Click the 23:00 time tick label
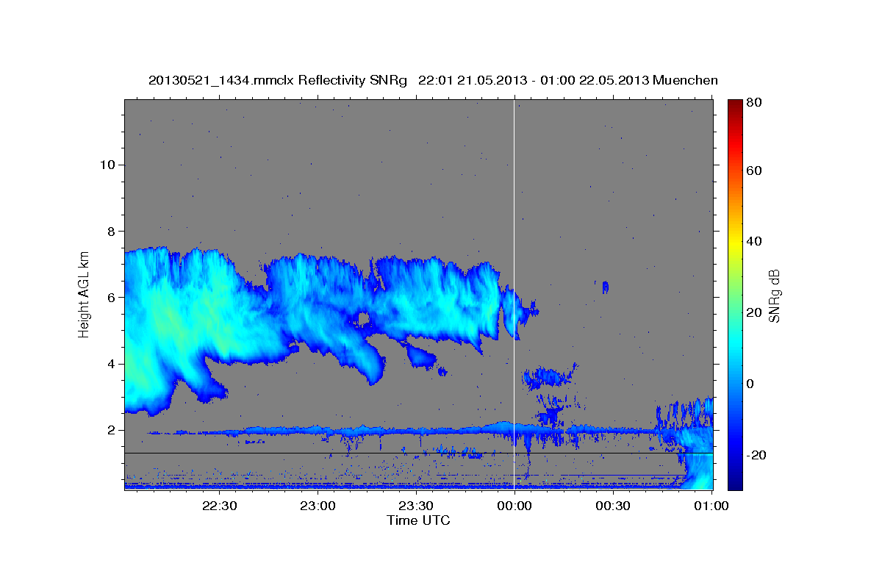 click(318, 506)
